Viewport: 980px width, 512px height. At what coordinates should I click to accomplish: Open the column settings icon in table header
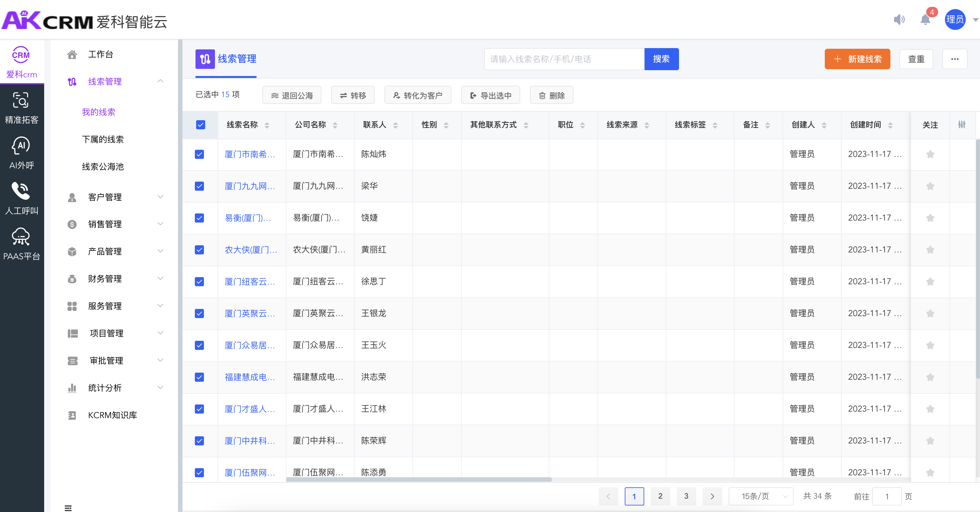pos(961,124)
